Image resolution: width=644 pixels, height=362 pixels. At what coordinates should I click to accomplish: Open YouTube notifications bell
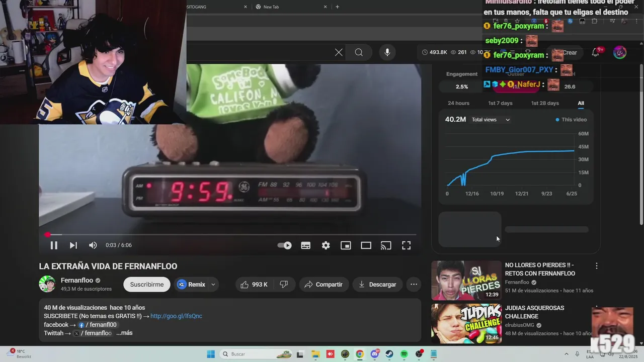tap(596, 52)
